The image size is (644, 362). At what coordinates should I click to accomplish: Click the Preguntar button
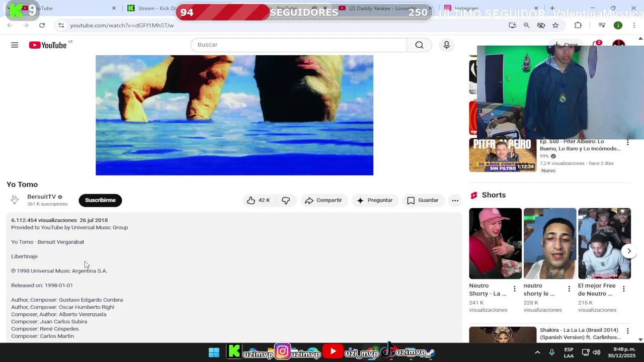pos(375,200)
